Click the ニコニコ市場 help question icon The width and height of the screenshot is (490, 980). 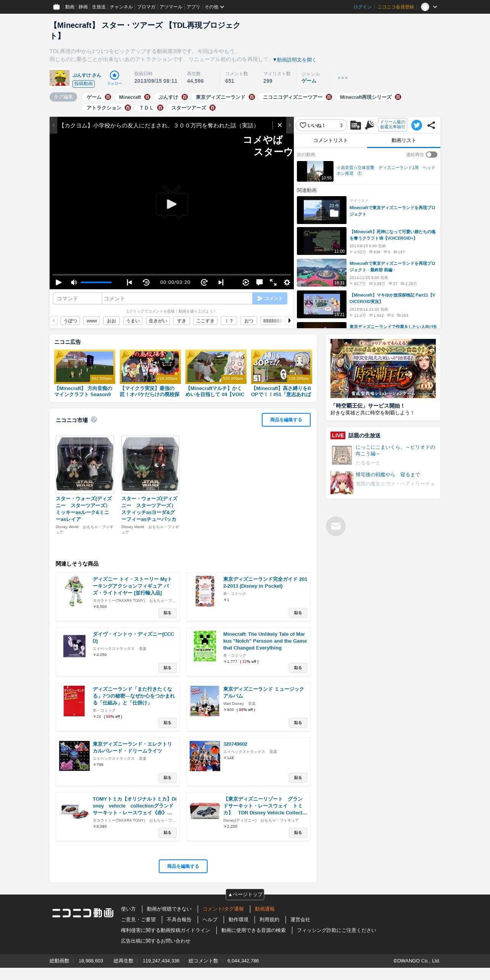click(x=94, y=419)
